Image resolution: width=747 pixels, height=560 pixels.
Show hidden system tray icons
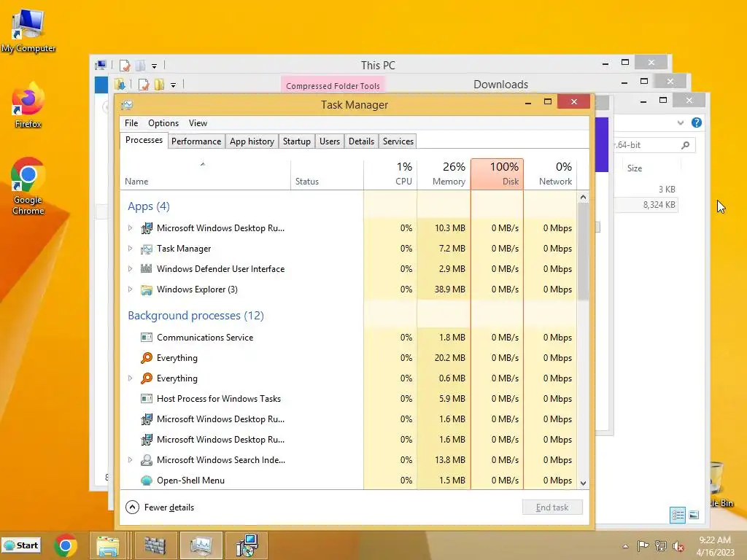(x=625, y=546)
